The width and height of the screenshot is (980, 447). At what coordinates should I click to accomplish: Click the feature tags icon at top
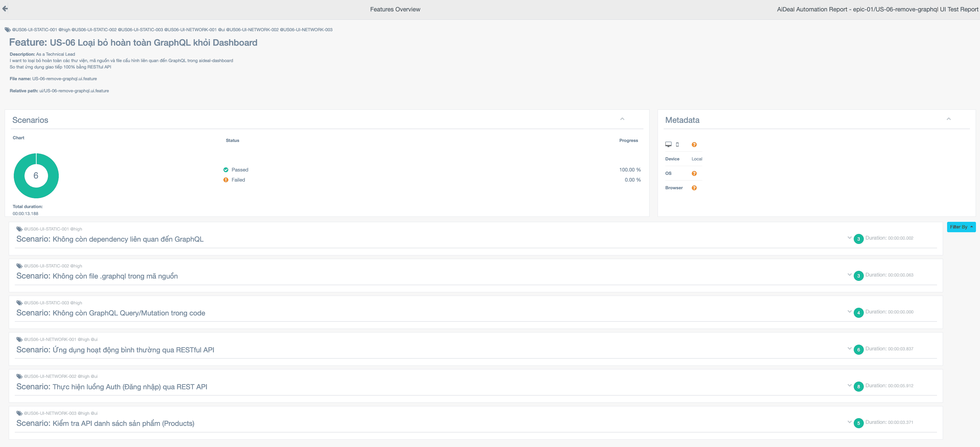coord(7,30)
